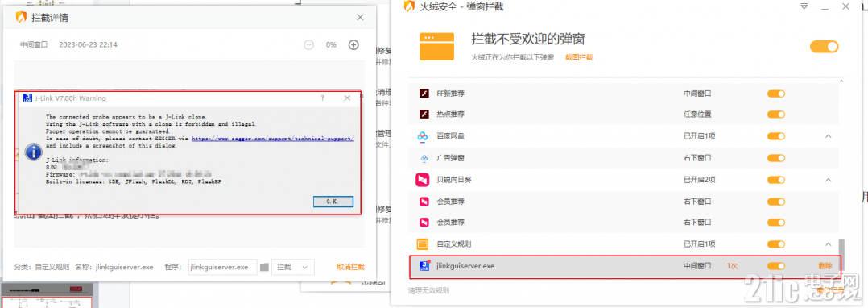Click the 任意位置 text in 热点推荐 row
Viewport: 868px width, 308px height.
click(697, 114)
